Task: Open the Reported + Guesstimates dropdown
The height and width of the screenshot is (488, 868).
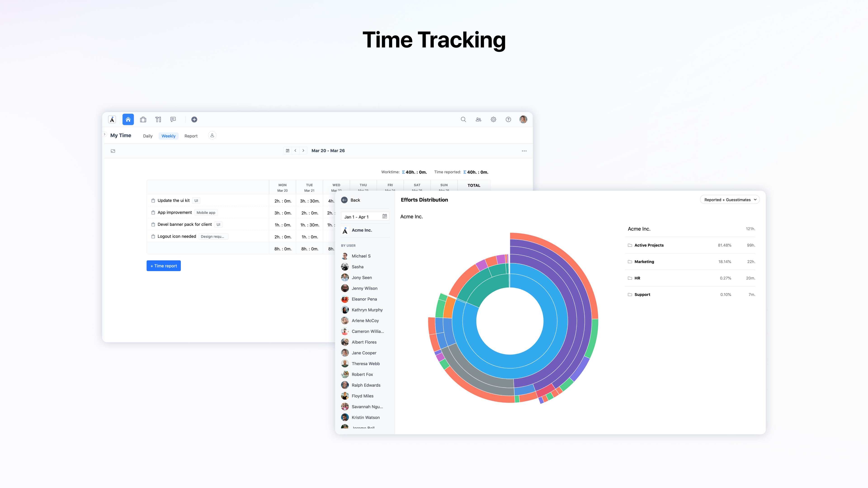Action: pos(729,200)
